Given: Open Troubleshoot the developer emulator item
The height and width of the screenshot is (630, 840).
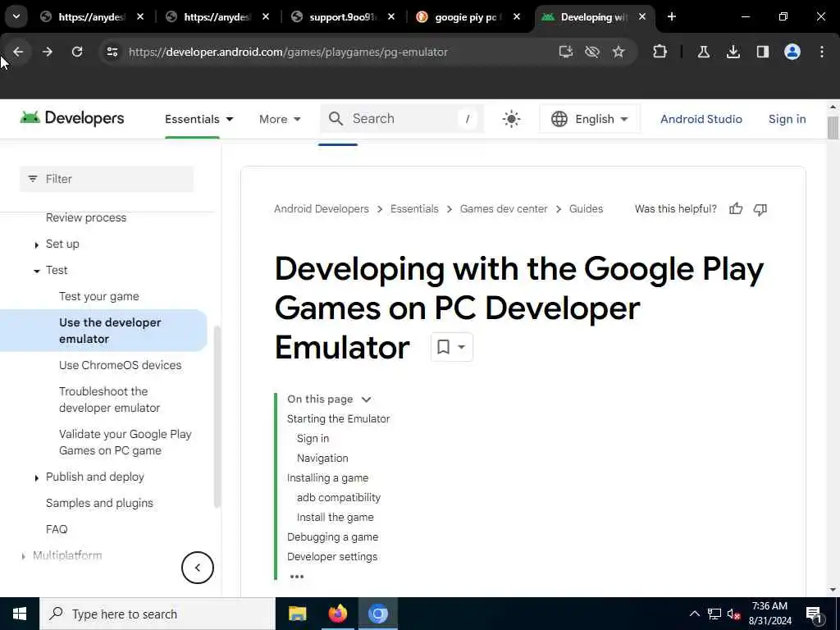Looking at the screenshot, I should (x=109, y=399).
